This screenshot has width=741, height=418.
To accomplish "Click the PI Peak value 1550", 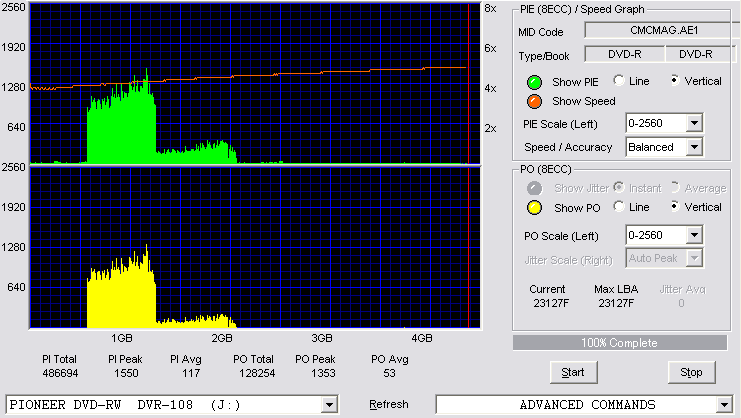I will click(x=126, y=373).
